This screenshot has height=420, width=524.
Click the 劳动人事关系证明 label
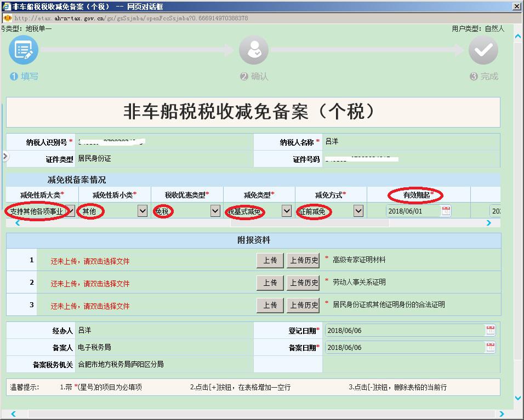(359, 282)
